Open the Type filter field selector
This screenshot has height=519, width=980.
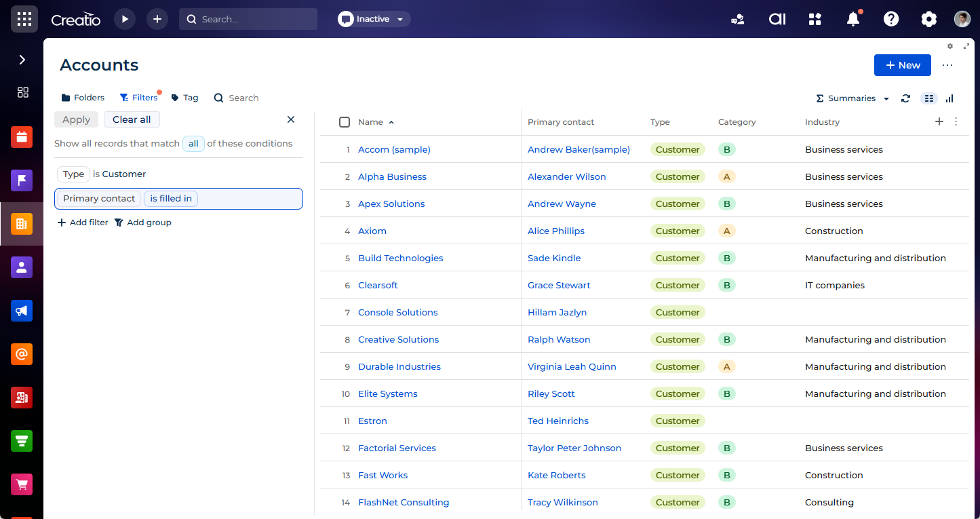pos(74,174)
